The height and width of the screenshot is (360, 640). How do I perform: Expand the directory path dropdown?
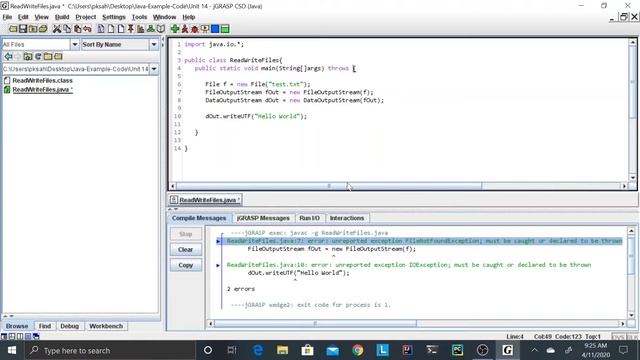point(154,69)
